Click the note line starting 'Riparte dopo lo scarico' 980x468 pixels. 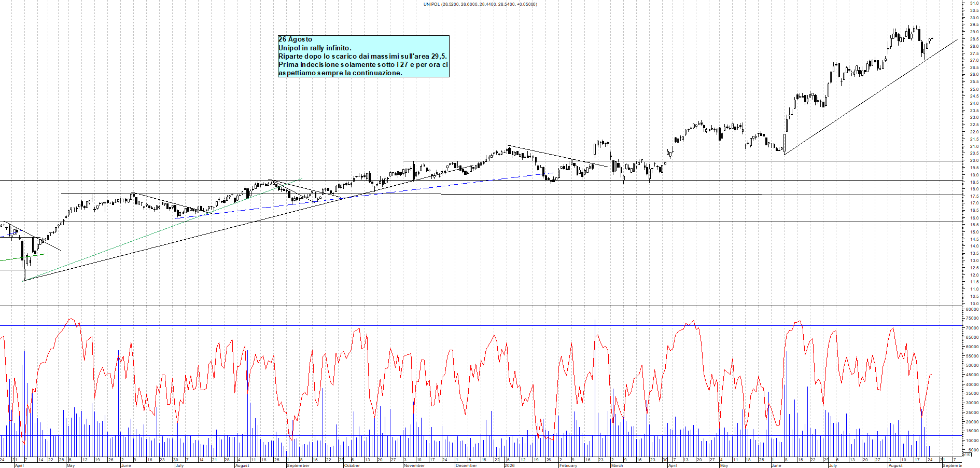pyautogui.click(x=363, y=56)
